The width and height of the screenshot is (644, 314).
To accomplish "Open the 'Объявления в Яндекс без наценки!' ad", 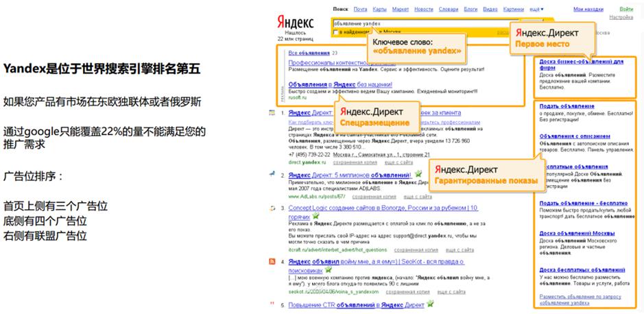I will coord(340,84).
